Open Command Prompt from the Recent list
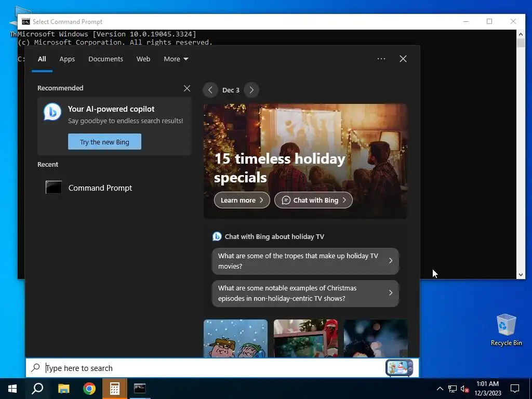Image resolution: width=532 pixels, height=399 pixels. 114,188
